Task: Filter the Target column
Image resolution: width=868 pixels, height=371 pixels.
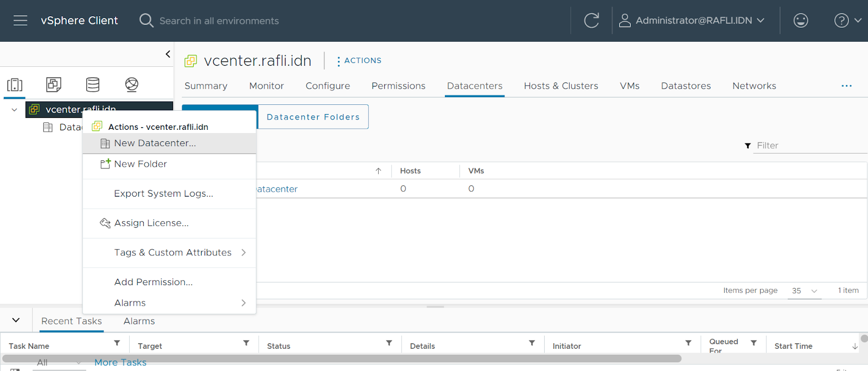Action: pyautogui.click(x=246, y=343)
